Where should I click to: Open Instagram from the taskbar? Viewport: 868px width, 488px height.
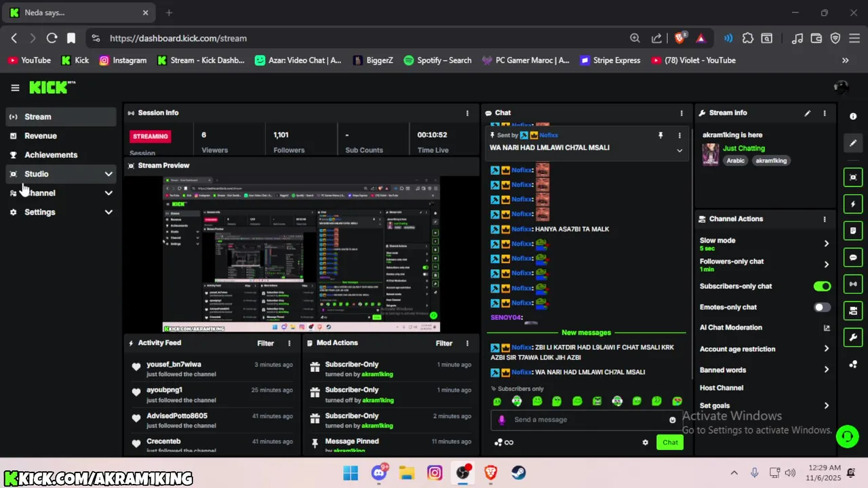click(435, 473)
